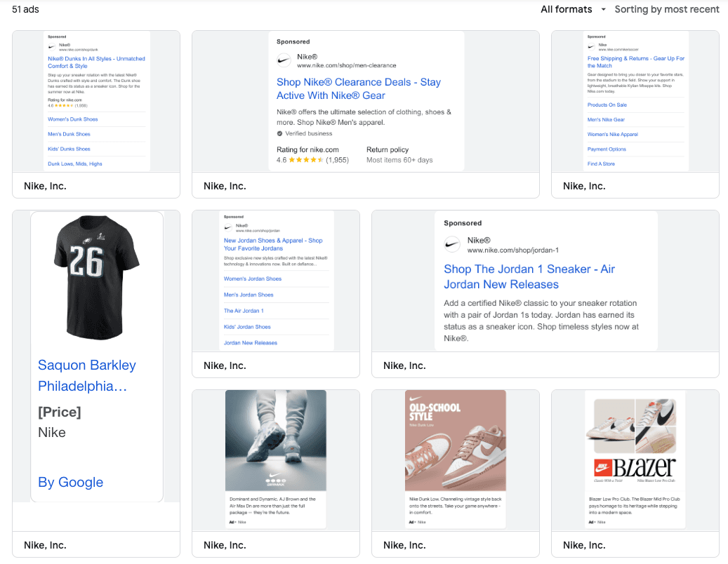This screenshot has width=728, height=564.
Task: Open the Find A Store sitelink
Action: coord(601,163)
